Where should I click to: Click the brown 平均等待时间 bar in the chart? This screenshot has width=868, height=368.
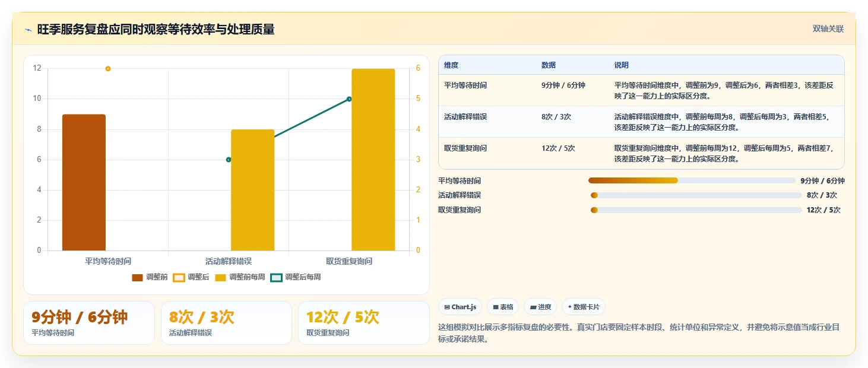tap(84, 182)
